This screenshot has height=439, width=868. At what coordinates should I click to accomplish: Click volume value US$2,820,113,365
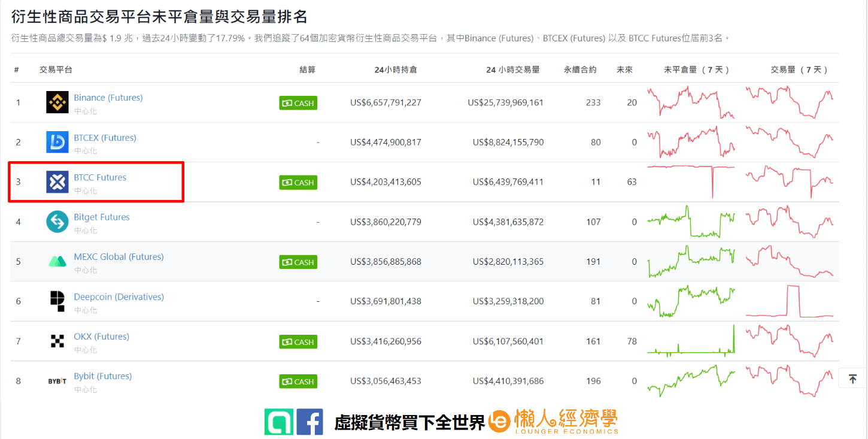pyautogui.click(x=508, y=261)
